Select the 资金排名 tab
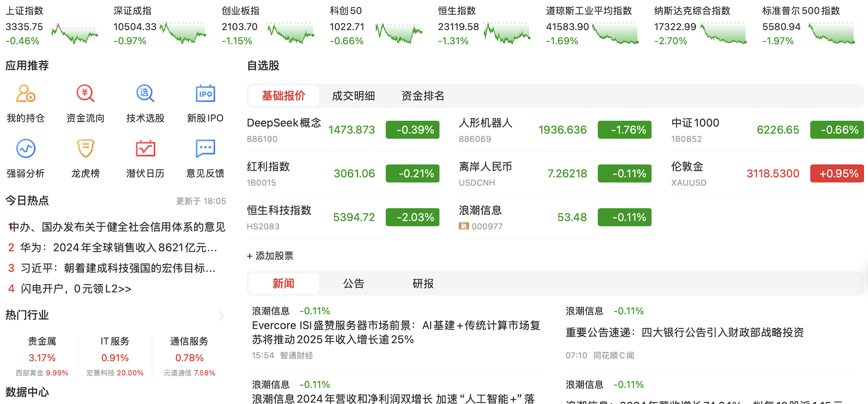Screen dimensions: 868x404 (x=423, y=96)
